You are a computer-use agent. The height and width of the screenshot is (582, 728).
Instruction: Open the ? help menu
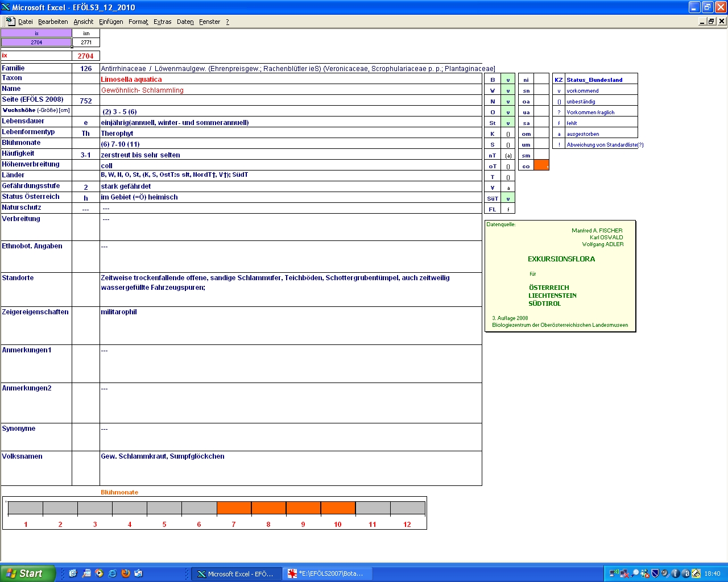pyautogui.click(x=227, y=22)
